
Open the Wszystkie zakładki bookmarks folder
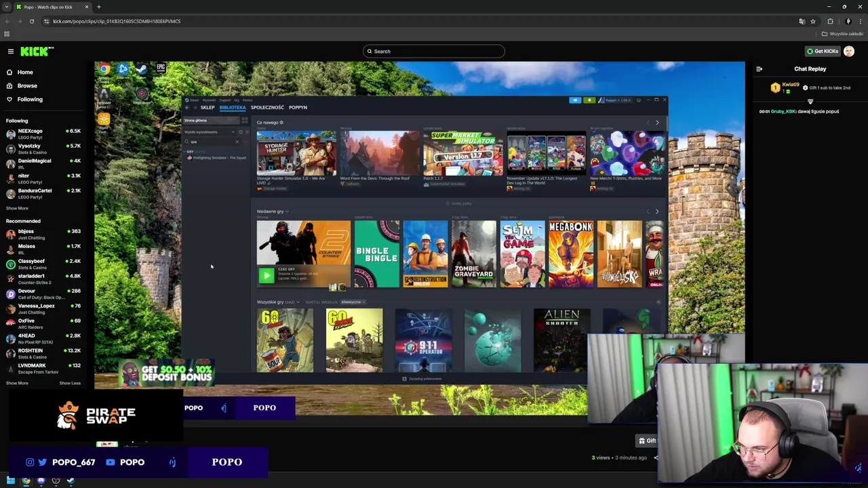point(842,34)
